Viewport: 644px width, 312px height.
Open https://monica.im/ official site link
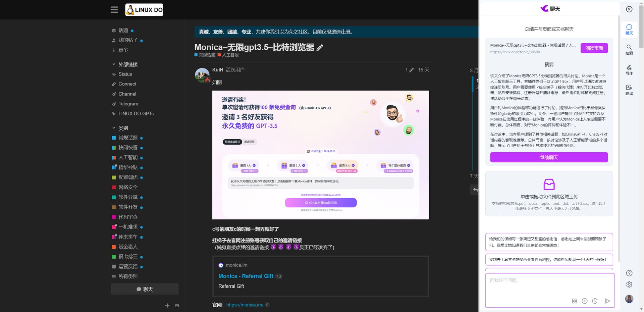tap(245, 305)
